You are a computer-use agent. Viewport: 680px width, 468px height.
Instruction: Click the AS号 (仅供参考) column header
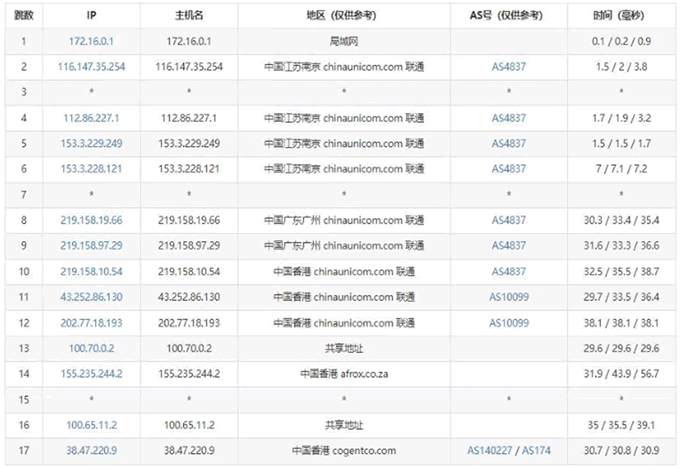(x=508, y=16)
